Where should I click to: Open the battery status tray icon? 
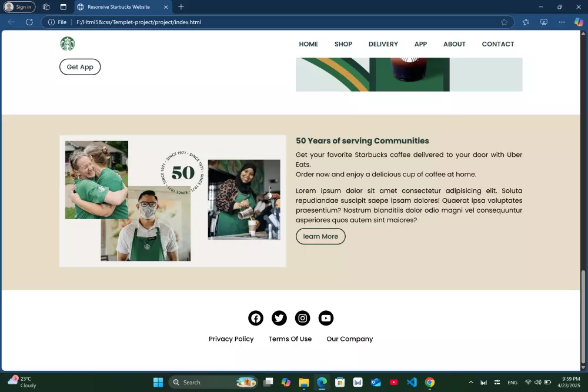(x=547, y=382)
